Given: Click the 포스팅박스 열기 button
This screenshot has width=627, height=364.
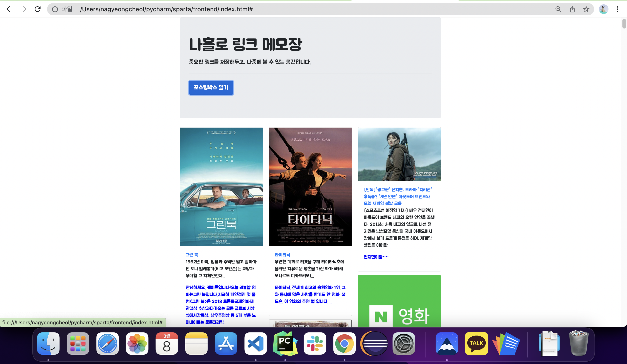Looking at the screenshot, I should (x=211, y=88).
